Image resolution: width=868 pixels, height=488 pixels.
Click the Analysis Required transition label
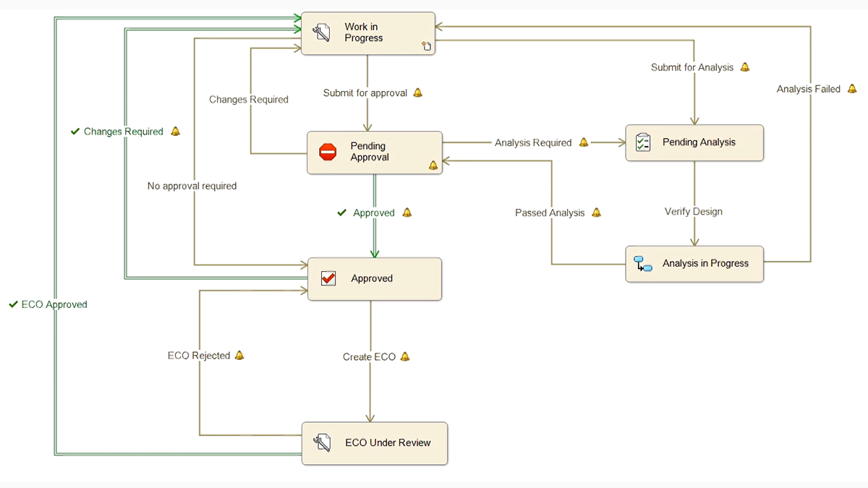click(533, 142)
